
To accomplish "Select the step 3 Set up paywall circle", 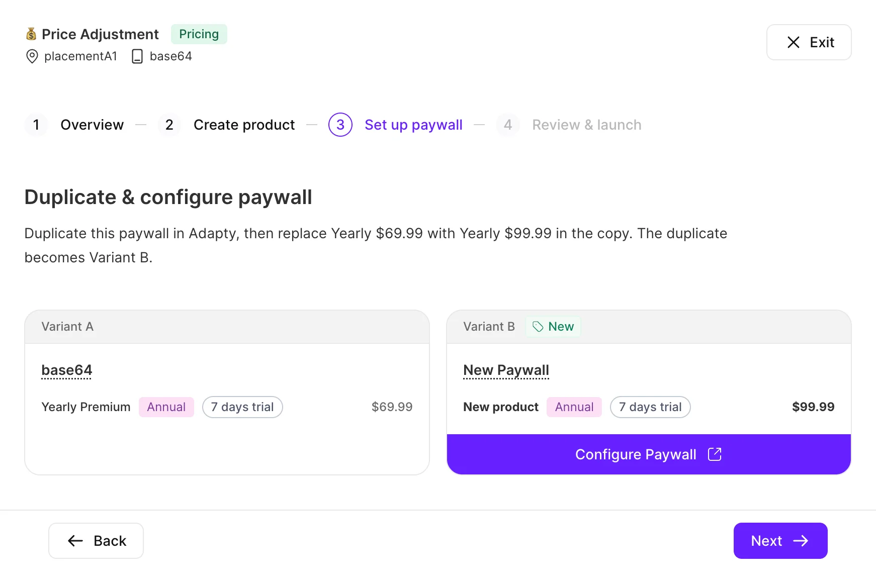I will 340,125.
